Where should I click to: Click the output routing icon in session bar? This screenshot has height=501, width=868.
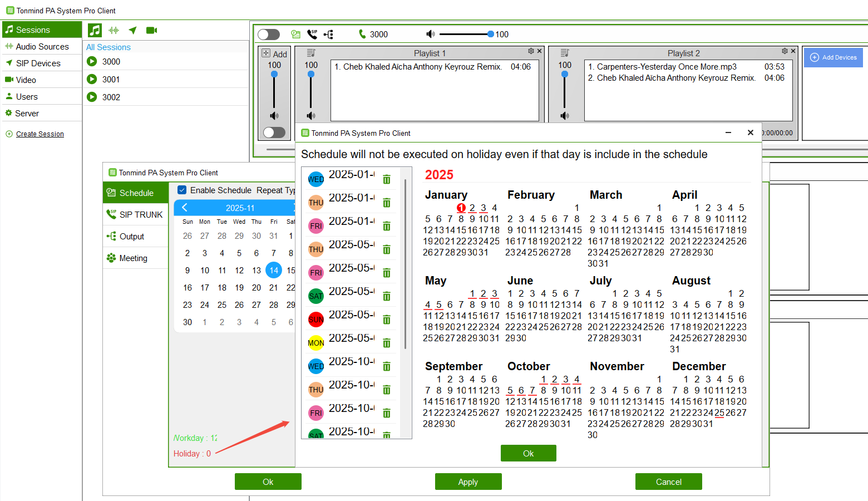click(x=329, y=35)
